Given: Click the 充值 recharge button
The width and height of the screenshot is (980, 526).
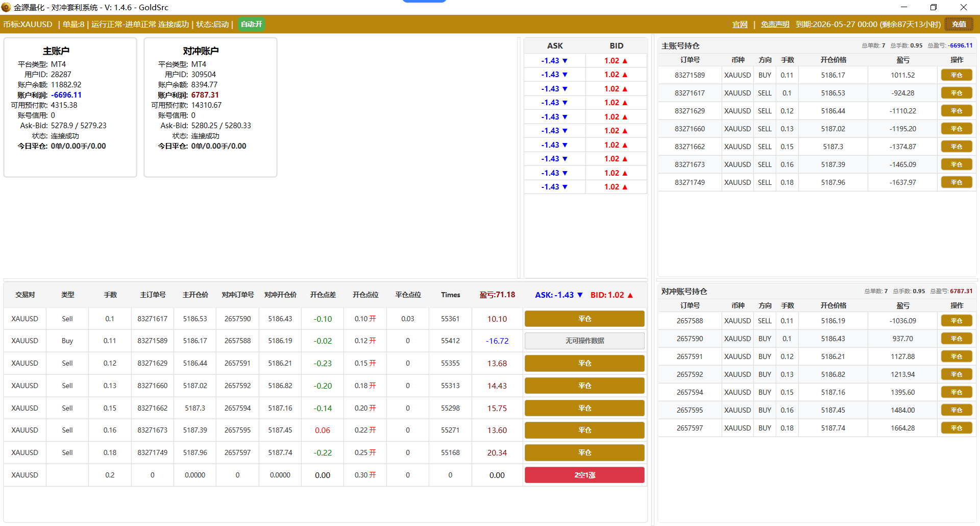Looking at the screenshot, I should 959,25.
